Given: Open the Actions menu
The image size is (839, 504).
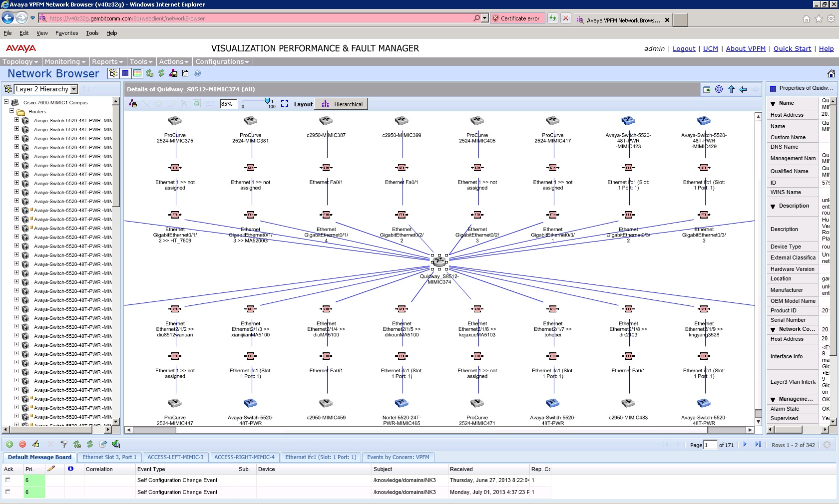Looking at the screenshot, I should pyautogui.click(x=174, y=62).
